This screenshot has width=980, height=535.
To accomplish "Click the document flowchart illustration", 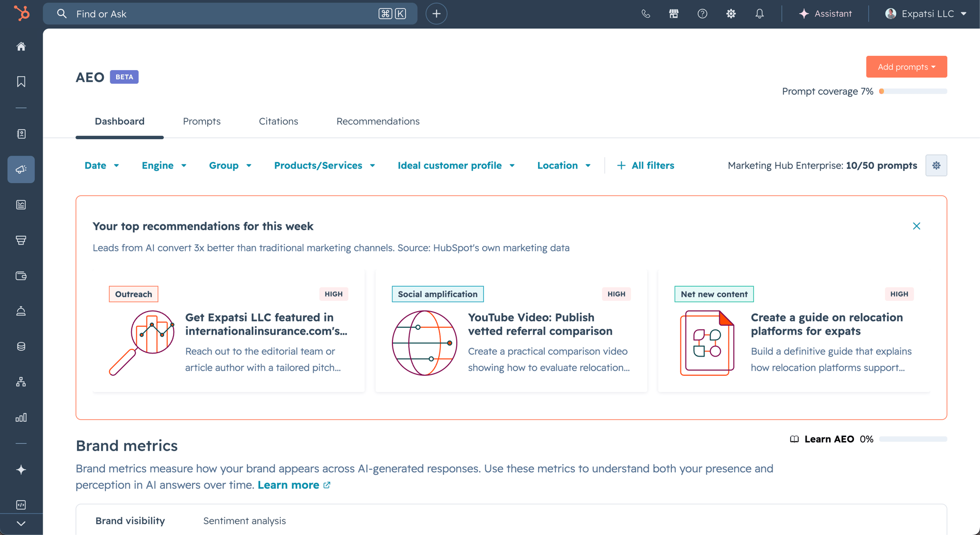I will [x=707, y=343].
